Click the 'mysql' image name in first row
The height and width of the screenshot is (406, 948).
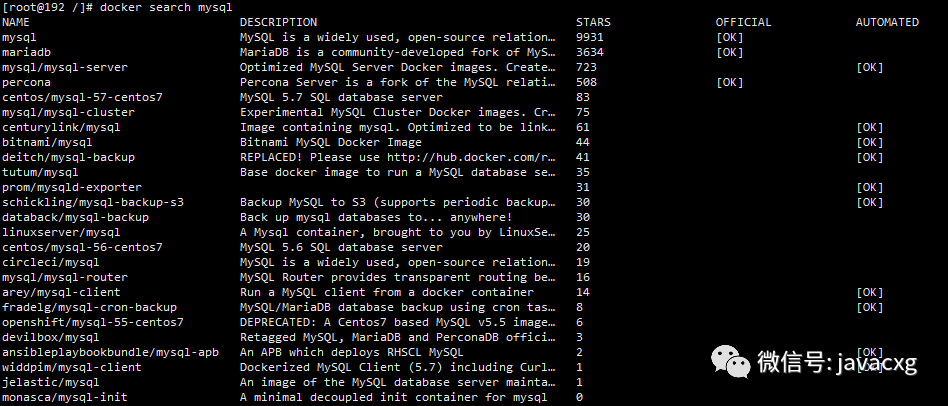[19, 37]
